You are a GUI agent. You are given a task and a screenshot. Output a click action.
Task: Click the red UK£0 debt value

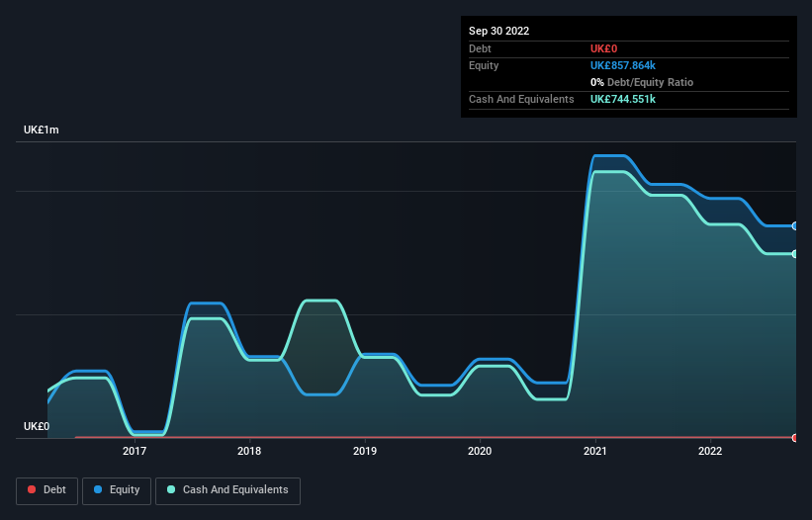tap(604, 48)
